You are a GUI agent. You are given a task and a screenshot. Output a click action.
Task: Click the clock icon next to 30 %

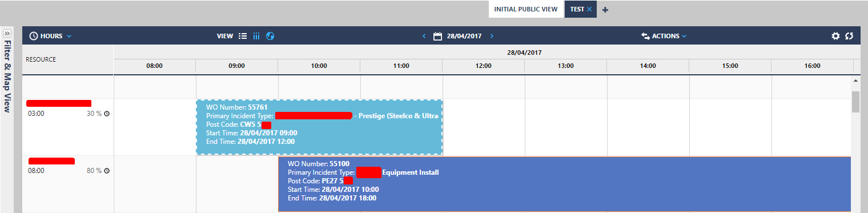[x=107, y=114]
